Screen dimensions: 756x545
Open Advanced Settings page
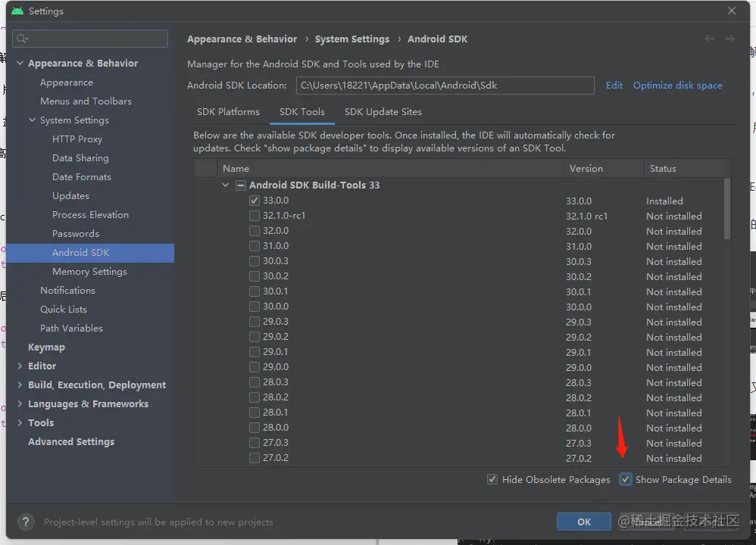coord(71,441)
